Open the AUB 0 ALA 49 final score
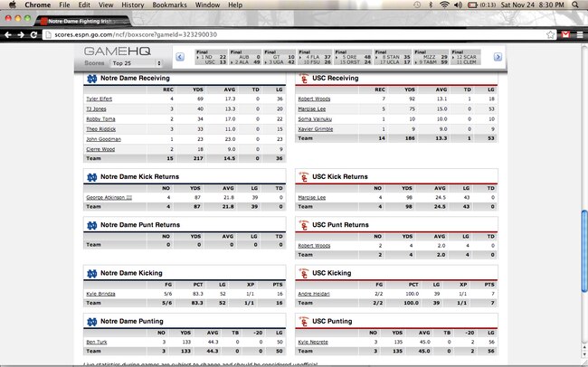Viewport: 588px width, 367px height. tap(245, 57)
